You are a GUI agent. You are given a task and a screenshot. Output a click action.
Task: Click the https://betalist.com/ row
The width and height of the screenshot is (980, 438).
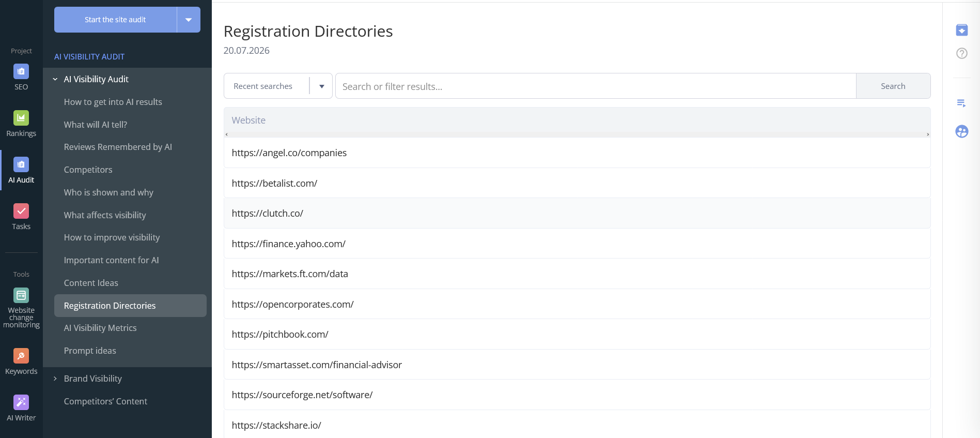(577, 183)
